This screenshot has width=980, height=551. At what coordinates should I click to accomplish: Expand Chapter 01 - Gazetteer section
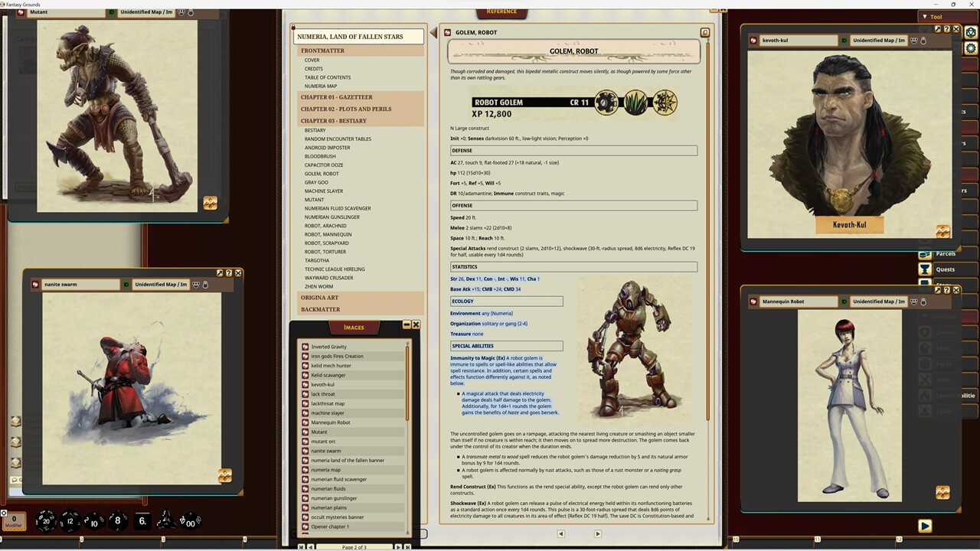(336, 97)
